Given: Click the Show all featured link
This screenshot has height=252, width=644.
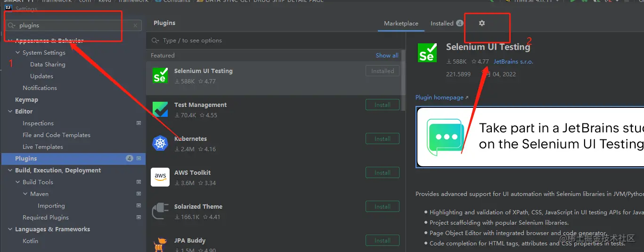Looking at the screenshot, I should click(387, 56).
